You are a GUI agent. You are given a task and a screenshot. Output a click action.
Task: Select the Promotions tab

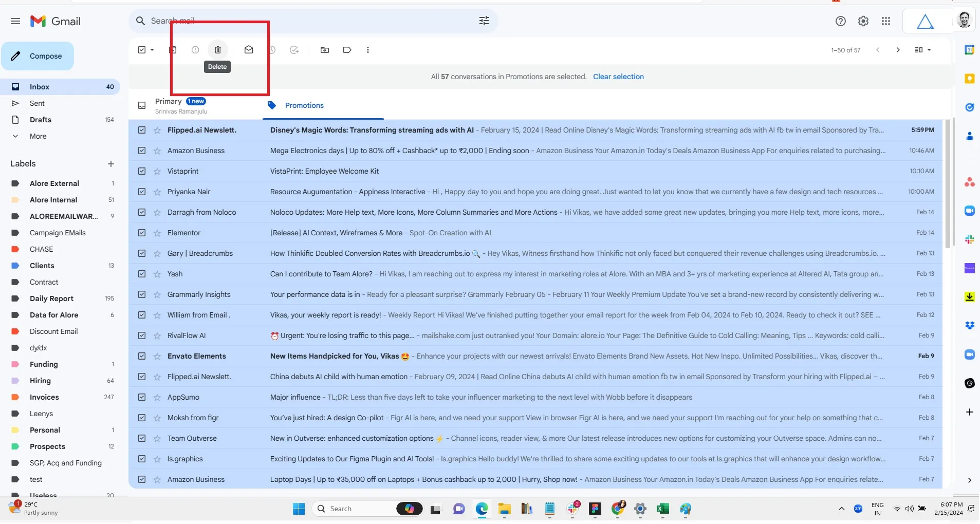[x=323, y=105]
